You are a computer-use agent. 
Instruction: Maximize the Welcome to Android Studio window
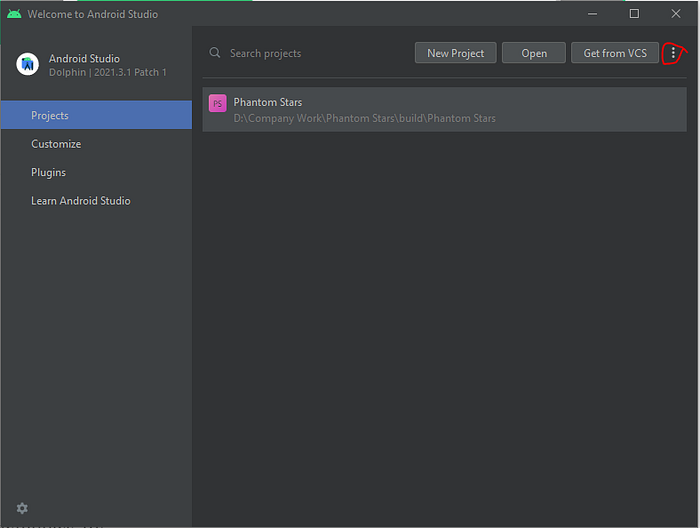point(634,14)
